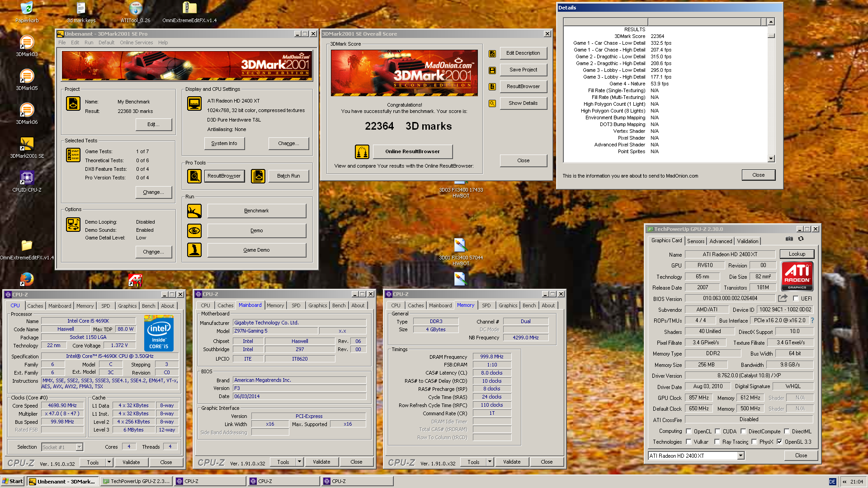Click the Batch Run icon
The width and height of the screenshot is (868, 488).
258,176
